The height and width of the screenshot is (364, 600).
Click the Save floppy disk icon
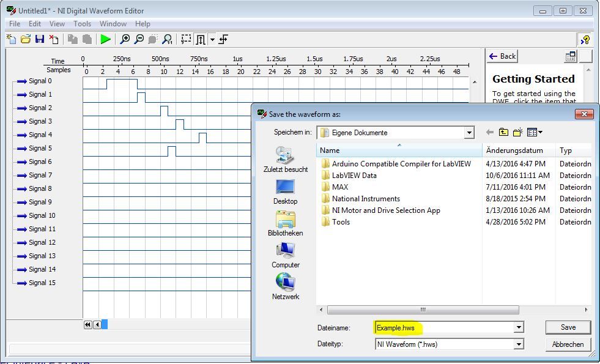click(x=39, y=39)
